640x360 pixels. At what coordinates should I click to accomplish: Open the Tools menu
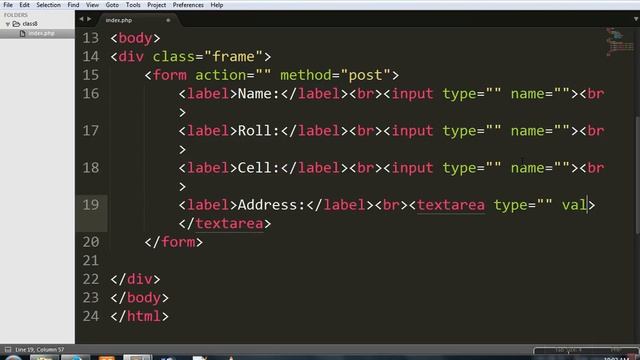pos(133,5)
